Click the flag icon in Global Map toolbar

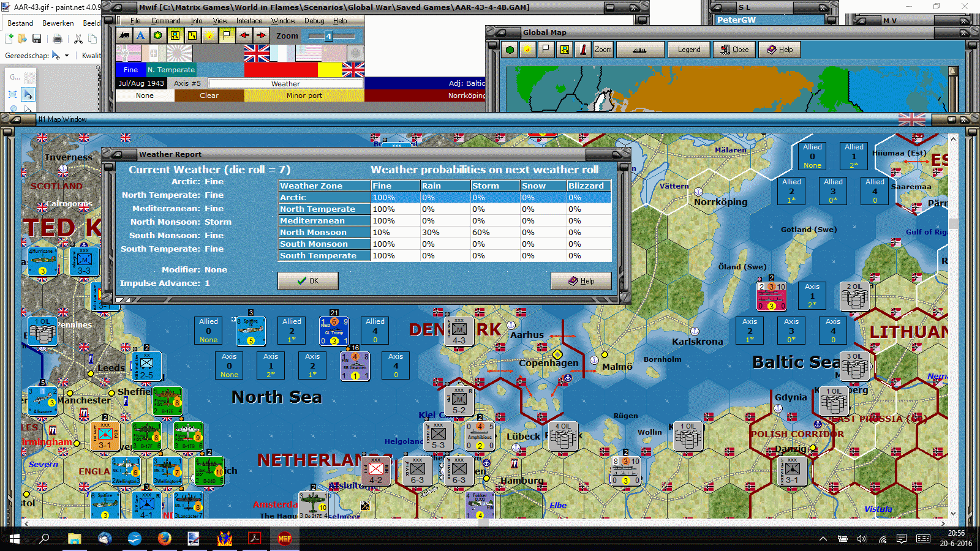point(546,50)
